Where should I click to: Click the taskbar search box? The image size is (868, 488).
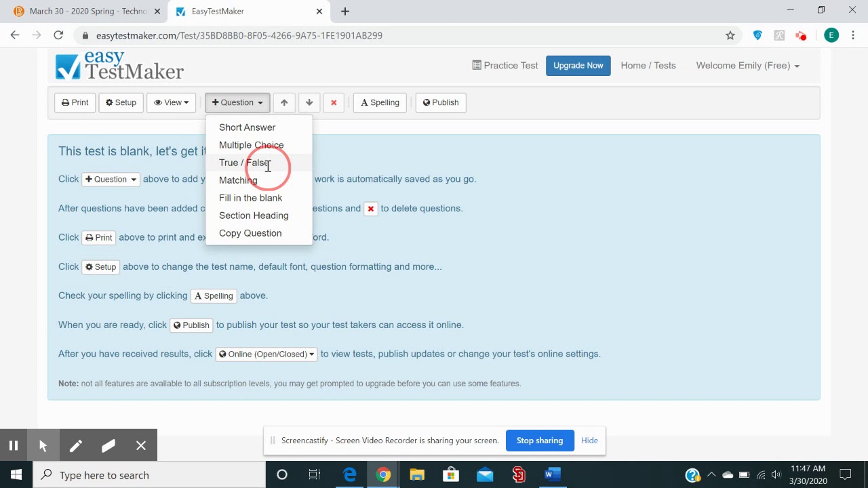(149, 475)
